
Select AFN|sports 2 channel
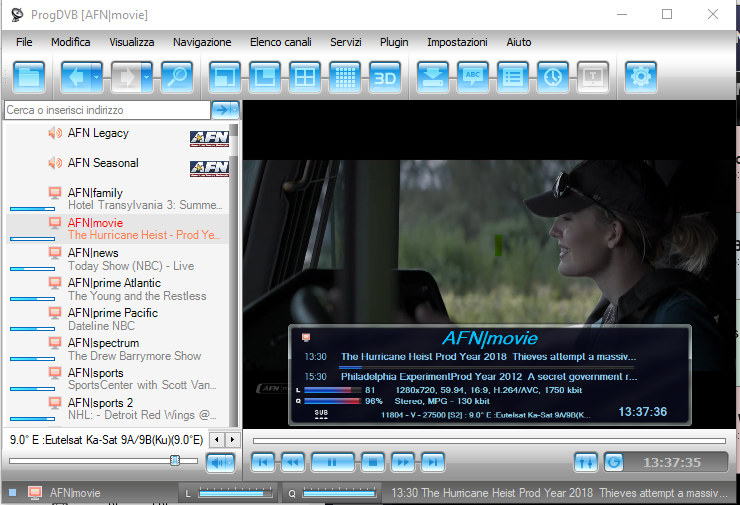click(118, 409)
